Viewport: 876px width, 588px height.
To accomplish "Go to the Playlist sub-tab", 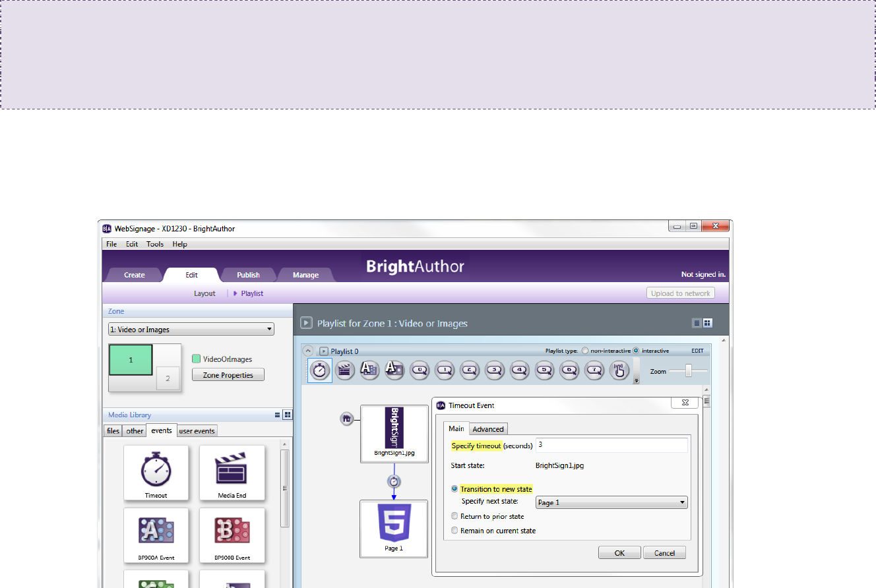I will (252, 293).
